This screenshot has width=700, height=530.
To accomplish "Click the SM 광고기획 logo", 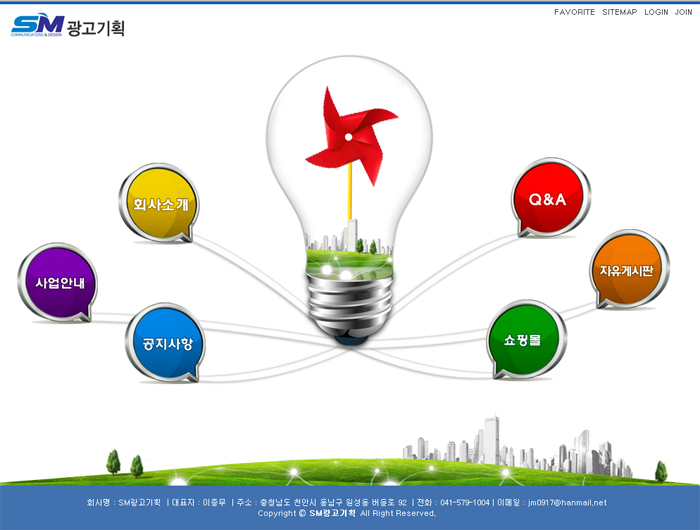I will click(67, 26).
